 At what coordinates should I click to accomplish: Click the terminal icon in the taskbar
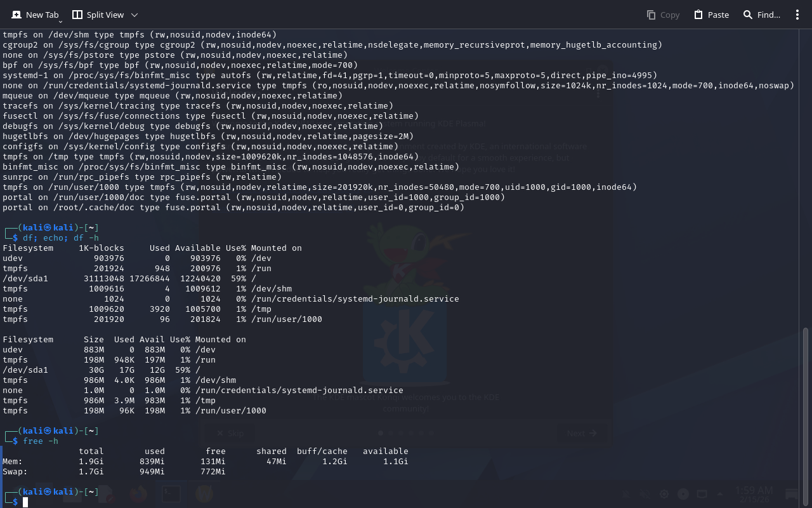coord(171,494)
